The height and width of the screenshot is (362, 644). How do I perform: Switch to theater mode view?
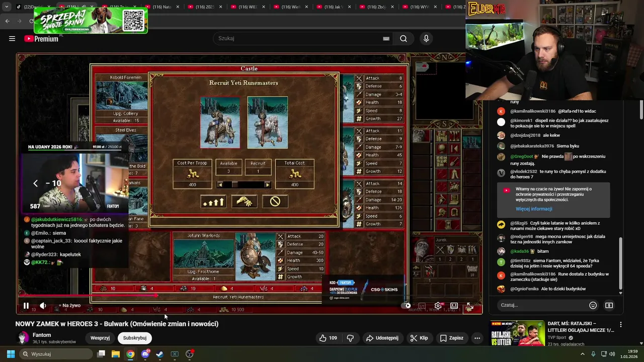click(x=454, y=305)
